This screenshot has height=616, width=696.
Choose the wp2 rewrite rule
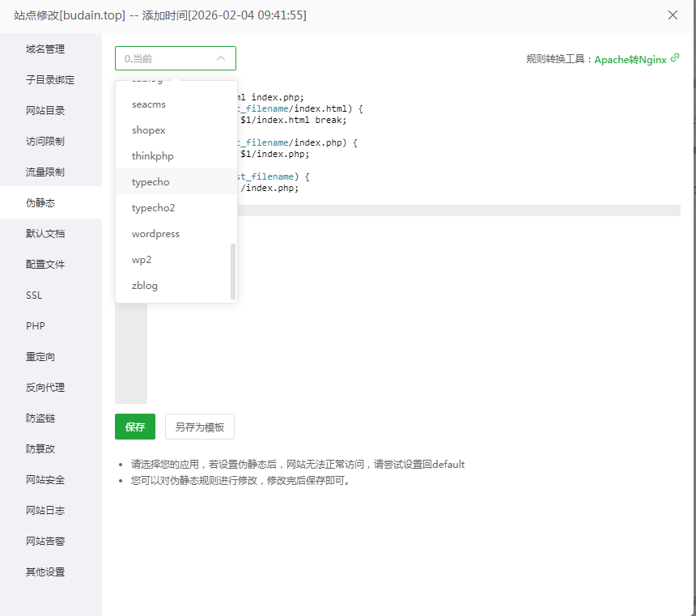point(142,260)
